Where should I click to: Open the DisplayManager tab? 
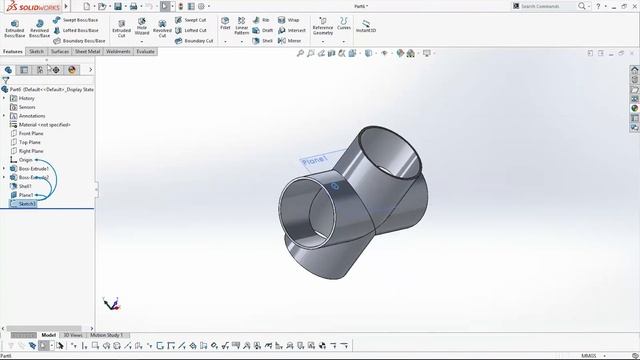72,70
